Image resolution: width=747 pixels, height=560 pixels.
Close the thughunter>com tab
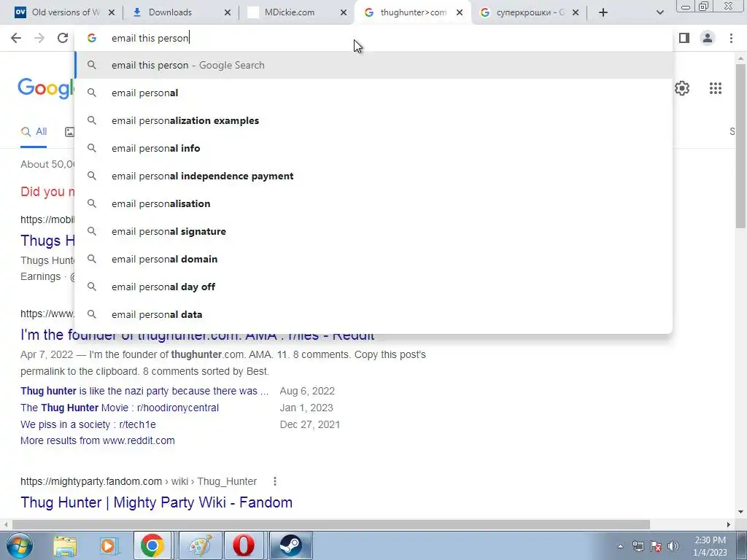460,12
